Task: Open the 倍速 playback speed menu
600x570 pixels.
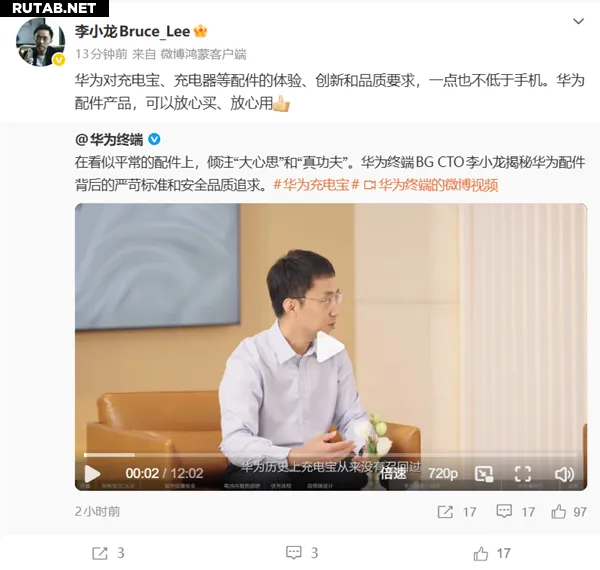Action: click(393, 474)
